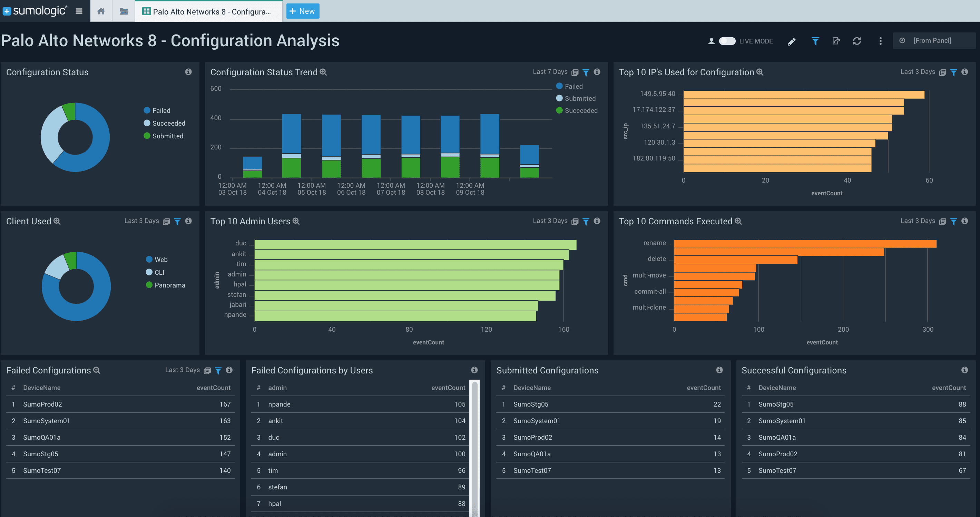Open the hamburger navigation menu
The height and width of the screenshot is (517, 980).
[x=79, y=11]
